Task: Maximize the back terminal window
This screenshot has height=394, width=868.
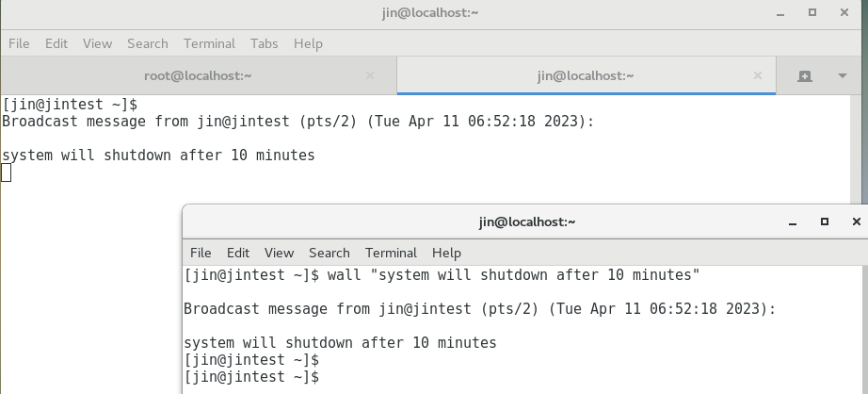Action: pyautogui.click(x=812, y=12)
